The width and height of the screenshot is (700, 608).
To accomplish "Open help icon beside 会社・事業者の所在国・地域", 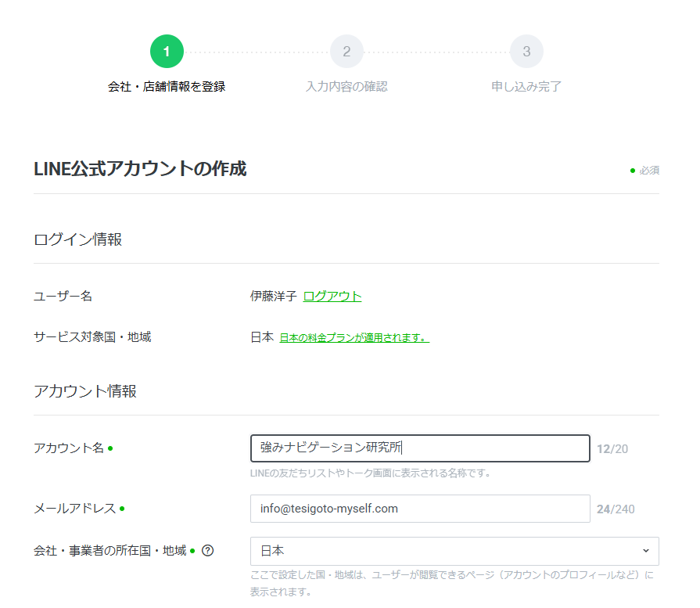I will pos(207,551).
